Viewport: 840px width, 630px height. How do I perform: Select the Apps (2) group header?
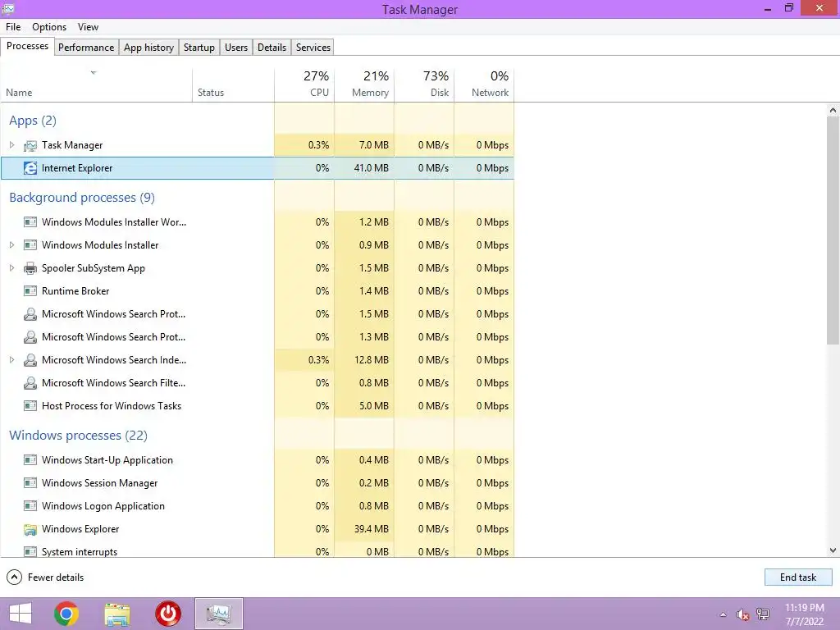coord(33,121)
